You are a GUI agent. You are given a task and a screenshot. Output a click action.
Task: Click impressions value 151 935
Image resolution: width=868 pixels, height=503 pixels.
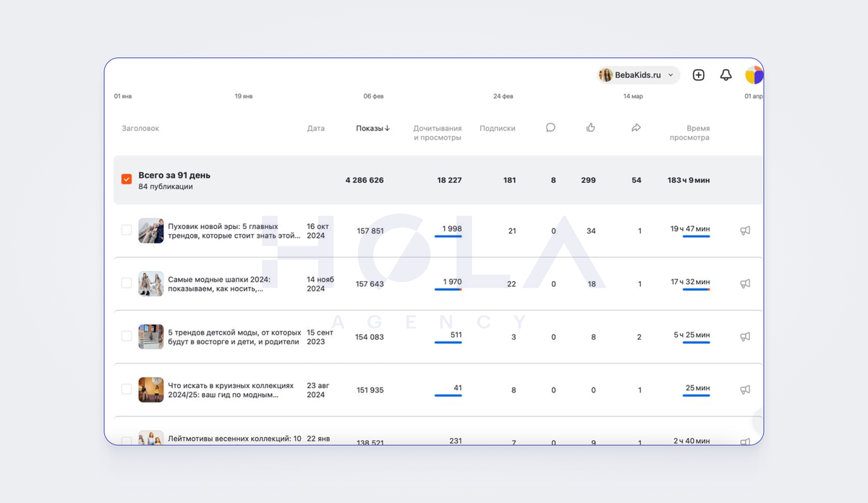click(370, 390)
